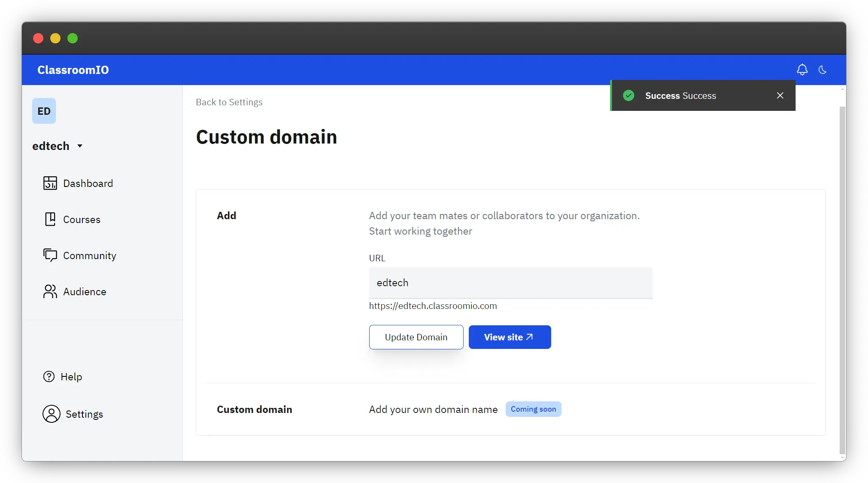Image resolution: width=868 pixels, height=483 pixels.
Task: Select the URL input field
Action: (510, 283)
